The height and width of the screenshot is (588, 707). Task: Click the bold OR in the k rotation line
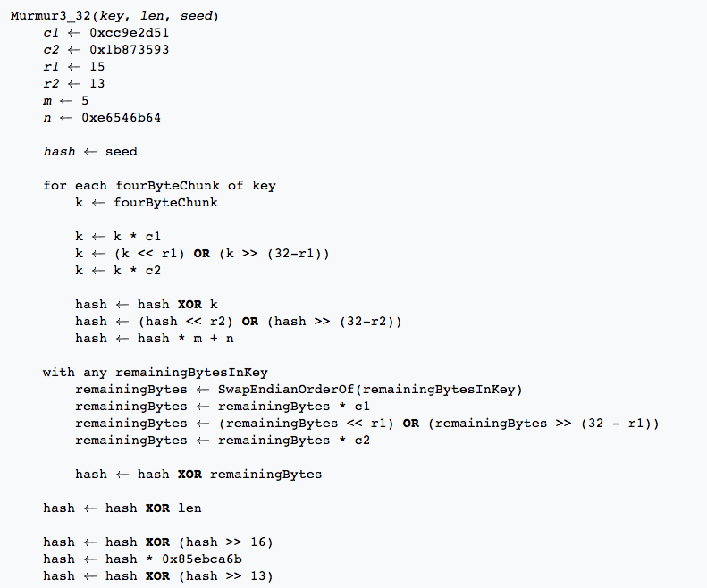click(201, 254)
